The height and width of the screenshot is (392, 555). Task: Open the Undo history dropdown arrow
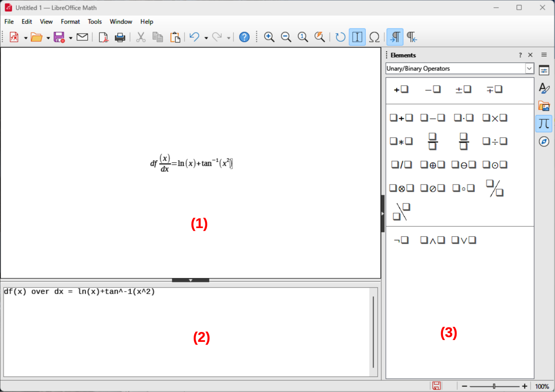206,38
